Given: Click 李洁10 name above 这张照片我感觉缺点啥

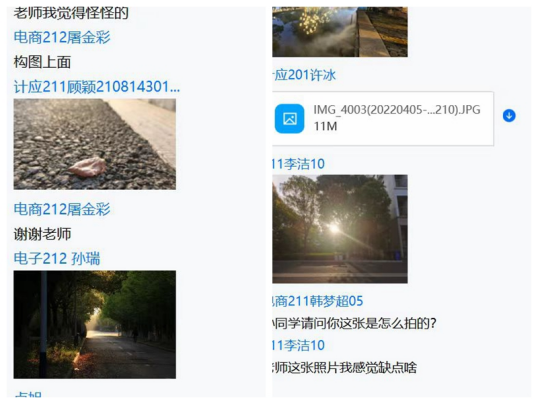Looking at the screenshot, I should [298, 345].
